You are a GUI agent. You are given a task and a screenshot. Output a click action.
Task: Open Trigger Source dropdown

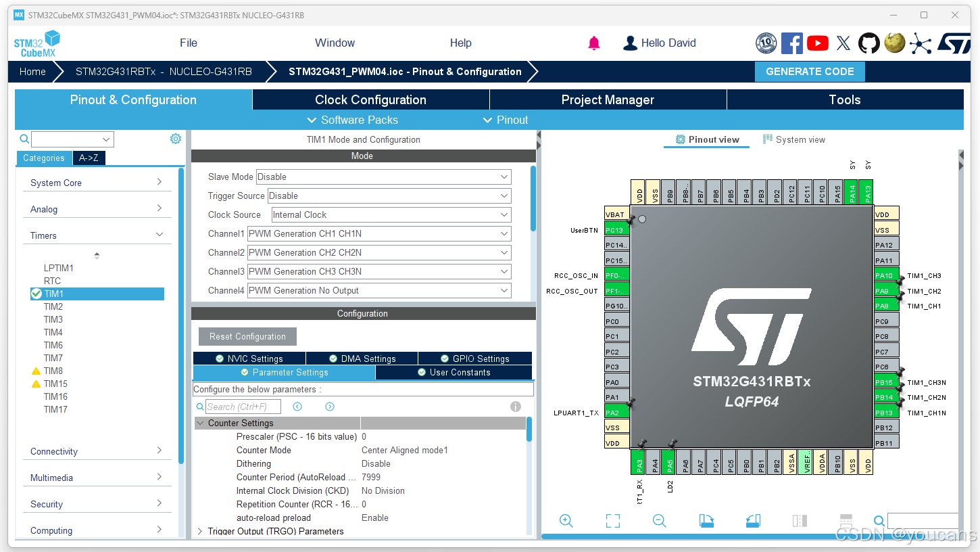point(389,195)
